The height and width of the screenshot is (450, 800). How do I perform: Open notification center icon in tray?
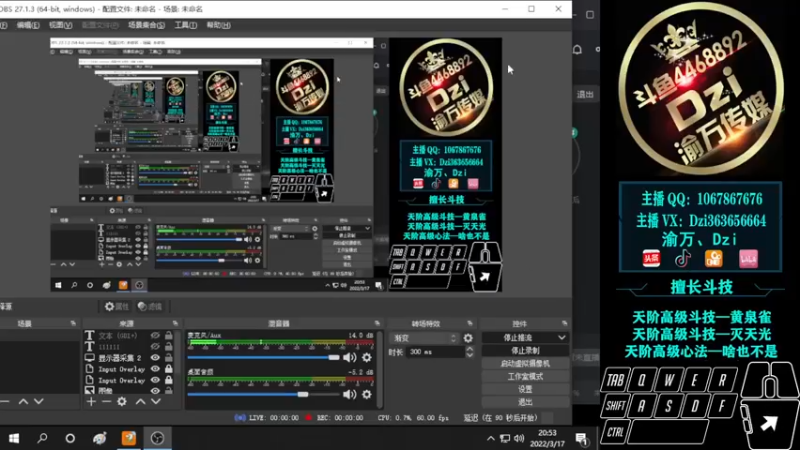(581, 438)
